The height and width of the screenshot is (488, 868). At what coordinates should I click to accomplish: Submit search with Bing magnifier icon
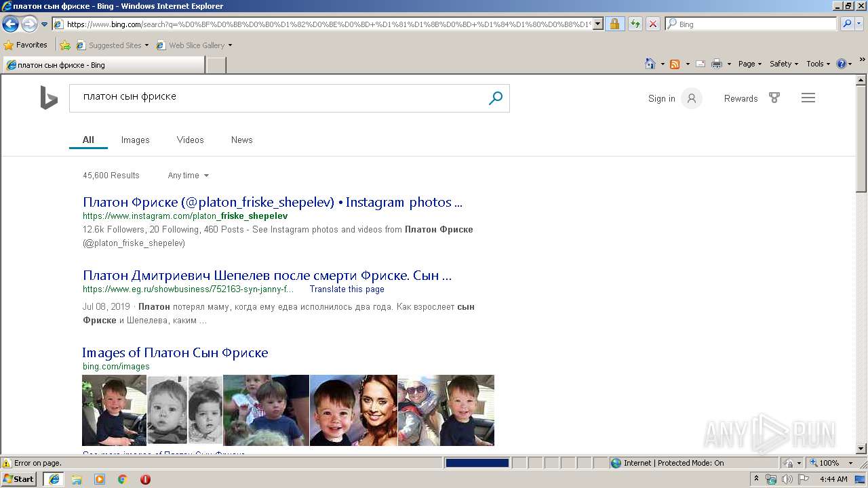(496, 98)
